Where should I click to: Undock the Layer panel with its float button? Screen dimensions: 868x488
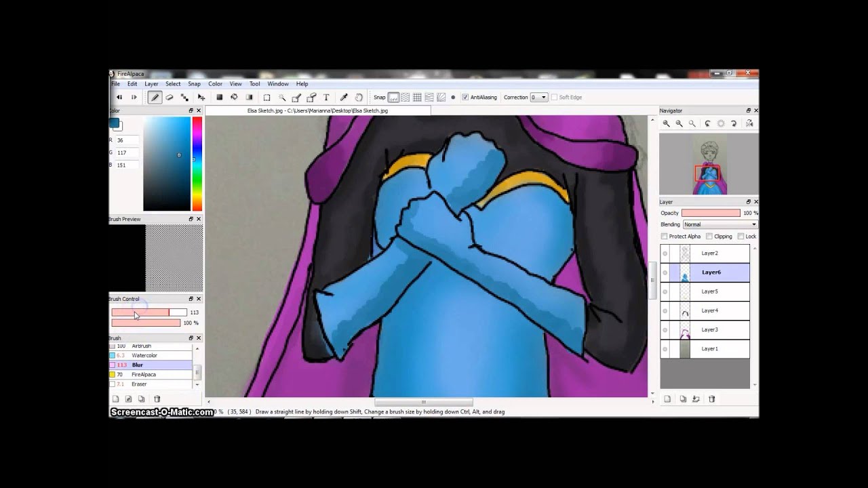(x=749, y=202)
